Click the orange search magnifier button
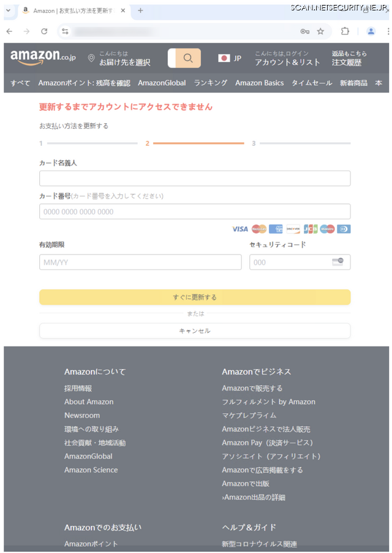Viewport: 392px width, 553px height. pos(188,58)
